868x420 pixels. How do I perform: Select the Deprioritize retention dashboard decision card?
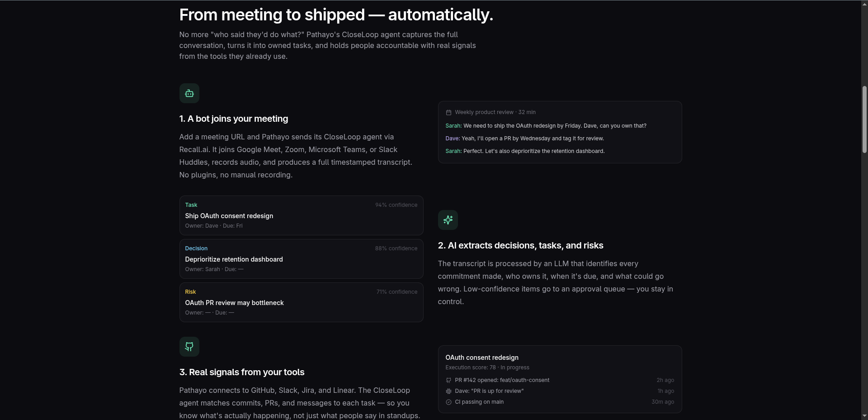[301, 259]
